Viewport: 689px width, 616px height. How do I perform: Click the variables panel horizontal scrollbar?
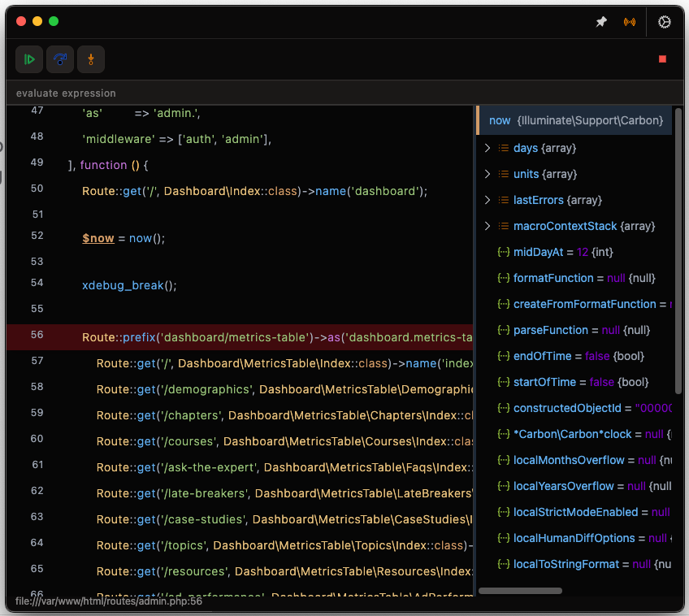(520, 591)
